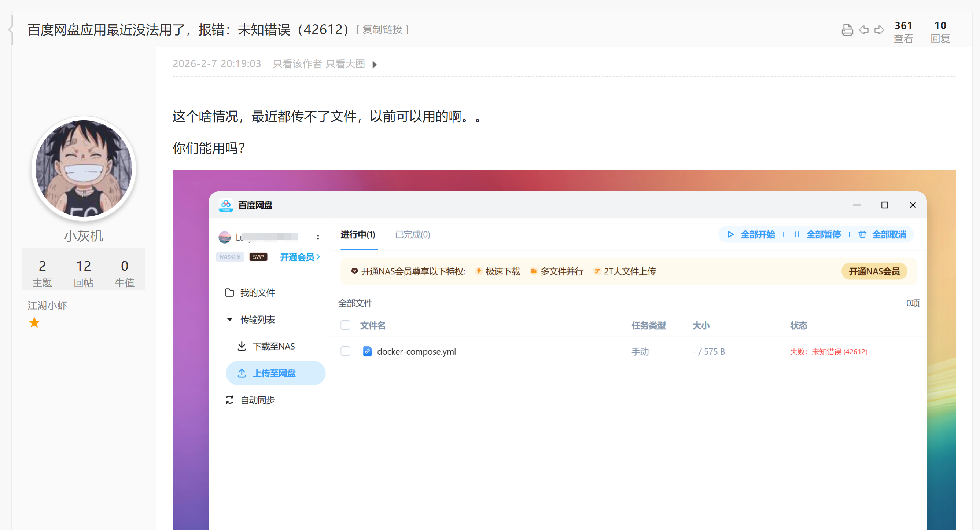The width and height of the screenshot is (980, 530).
Task: Check the select-all checkbox in file list header
Action: (x=346, y=325)
